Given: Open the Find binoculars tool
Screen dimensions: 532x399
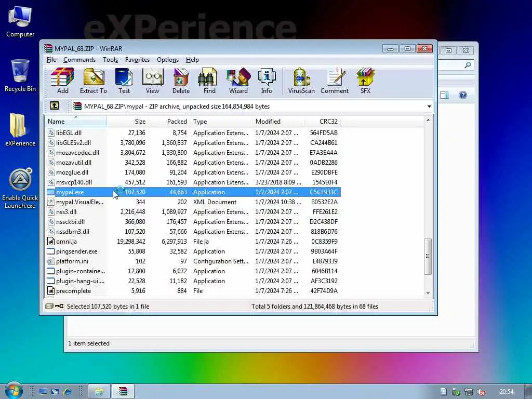Looking at the screenshot, I should pos(209,81).
